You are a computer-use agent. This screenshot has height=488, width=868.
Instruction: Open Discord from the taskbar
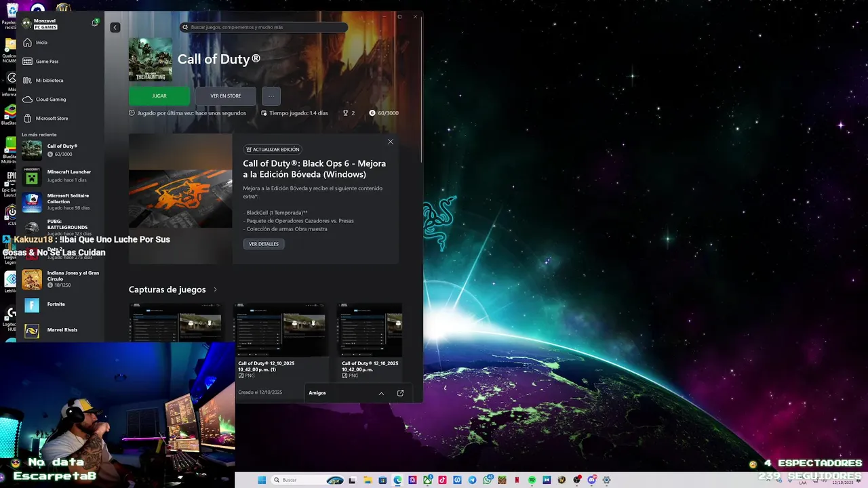tap(591, 480)
